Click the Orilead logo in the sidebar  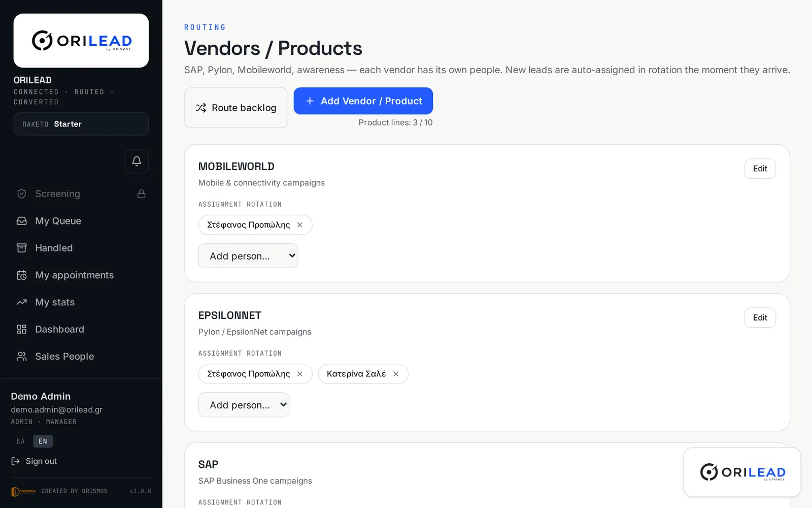coord(81,41)
